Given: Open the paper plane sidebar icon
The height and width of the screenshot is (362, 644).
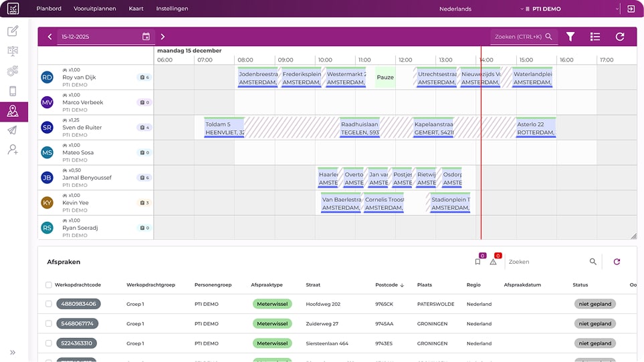Looking at the screenshot, I should (x=13, y=130).
